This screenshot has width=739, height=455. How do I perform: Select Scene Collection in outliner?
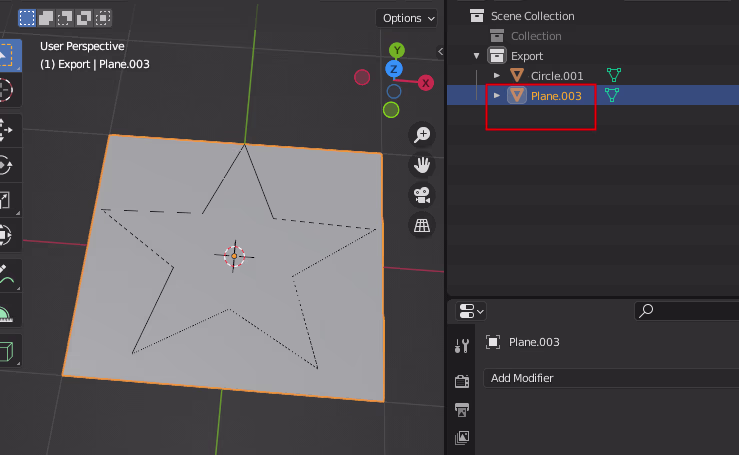coord(533,16)
